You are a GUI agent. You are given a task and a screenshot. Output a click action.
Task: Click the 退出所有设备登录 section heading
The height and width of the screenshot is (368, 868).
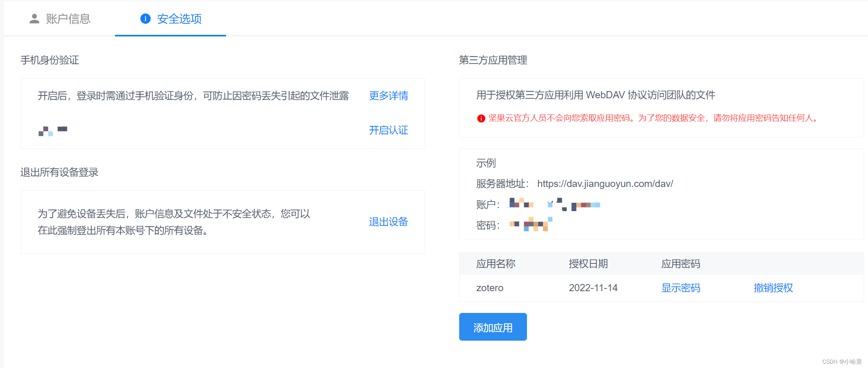59,172
